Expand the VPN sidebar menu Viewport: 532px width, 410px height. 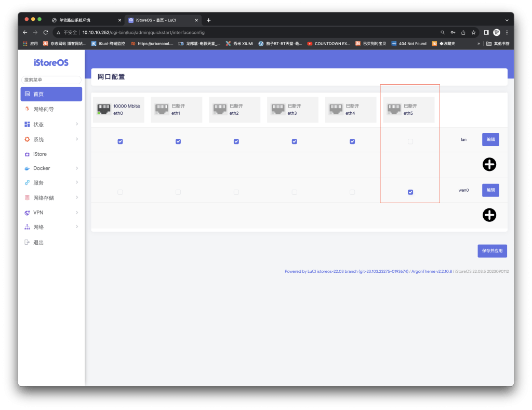point(51,213)
